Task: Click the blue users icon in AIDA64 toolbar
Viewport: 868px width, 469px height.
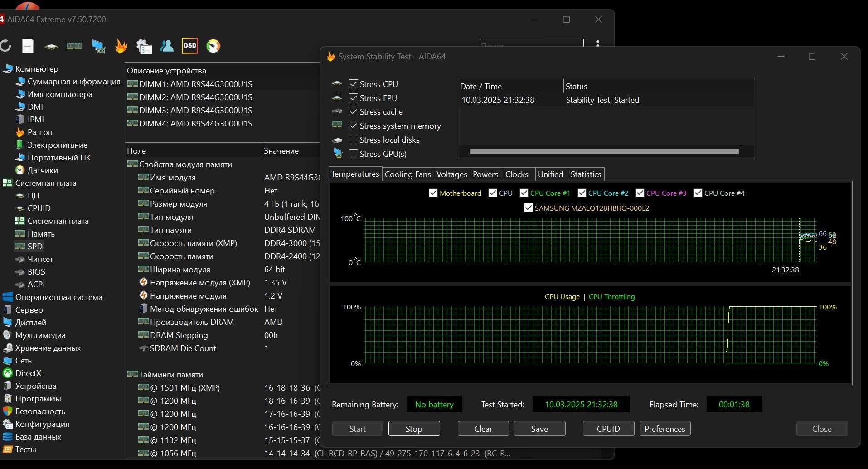Action: click(x=167, y=46)
